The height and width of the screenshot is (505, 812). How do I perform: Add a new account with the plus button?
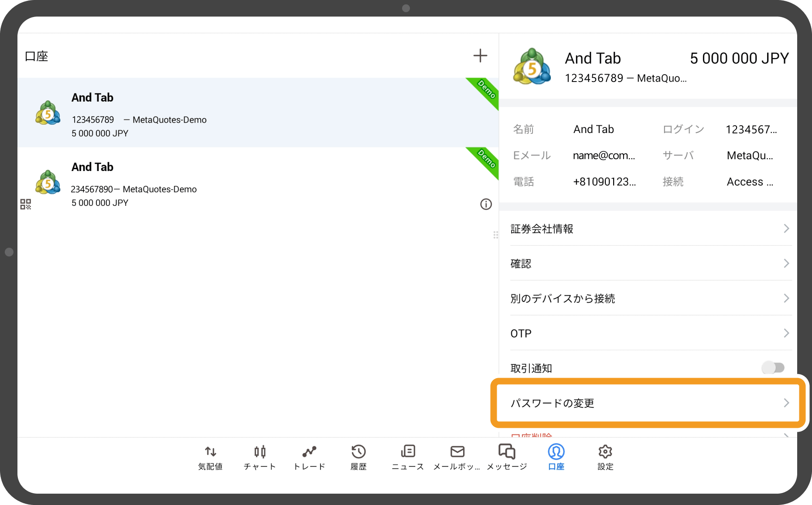tap(480, 55)
